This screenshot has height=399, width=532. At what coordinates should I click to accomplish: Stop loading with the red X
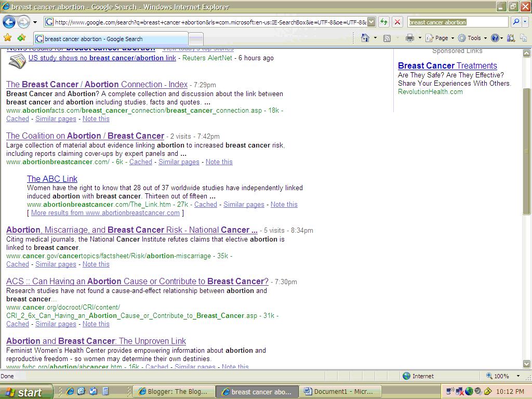tap(397, 22)
